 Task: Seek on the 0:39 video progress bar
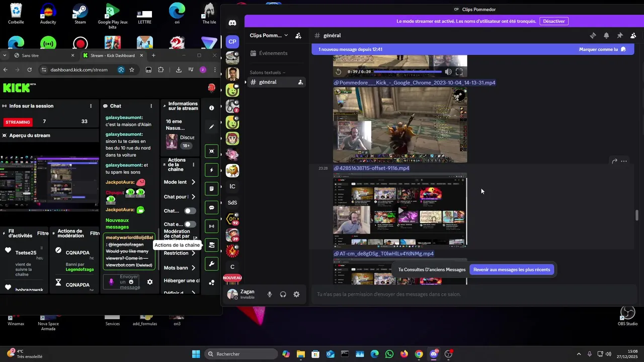pyautogui.click(x=408, y=72)
